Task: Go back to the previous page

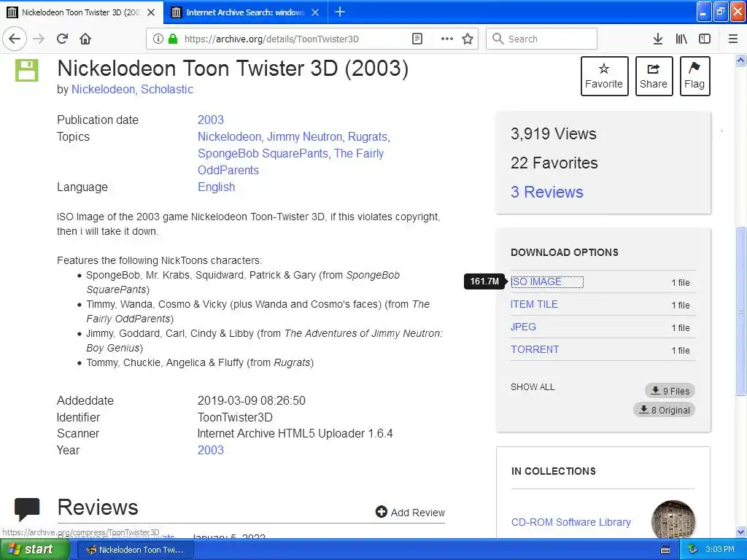Action: [15, 39]
